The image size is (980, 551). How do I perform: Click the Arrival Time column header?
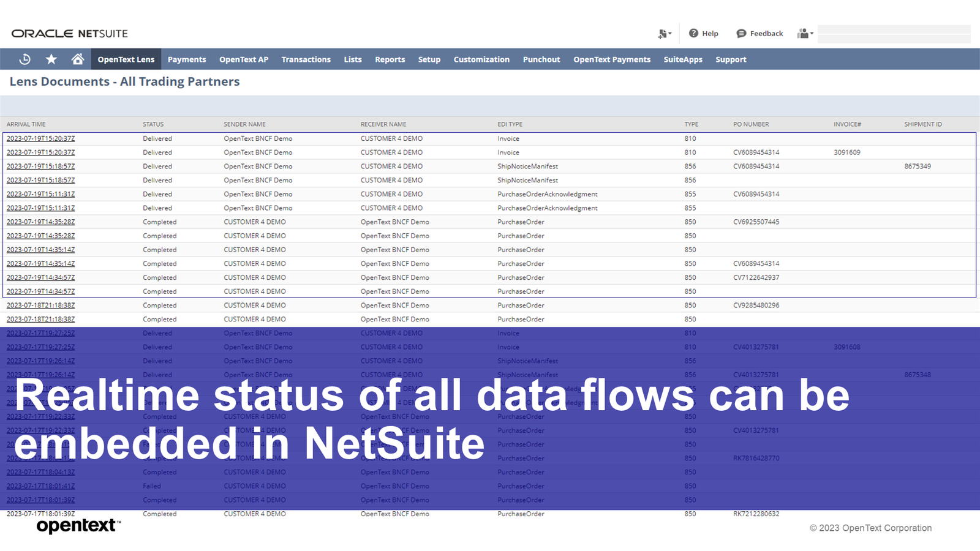point(26,124)
